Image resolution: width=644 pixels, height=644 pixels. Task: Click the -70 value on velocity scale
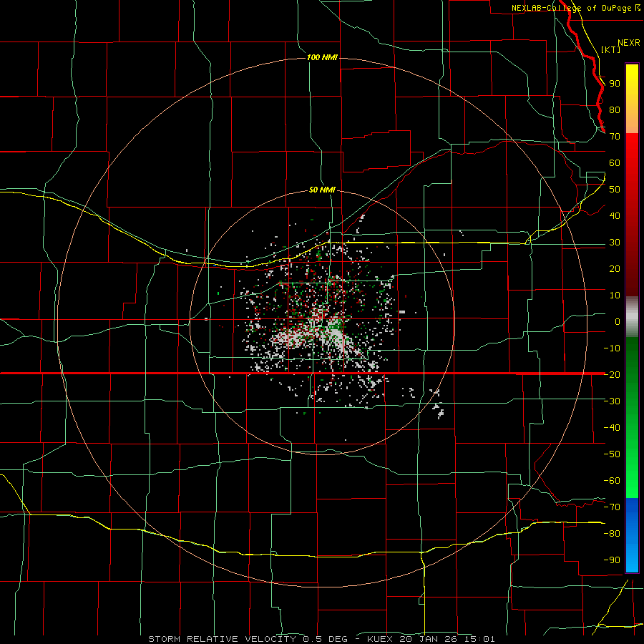[612, 507]
